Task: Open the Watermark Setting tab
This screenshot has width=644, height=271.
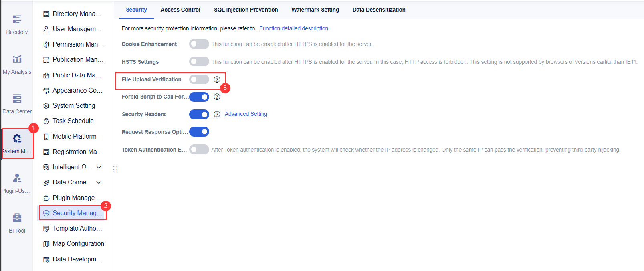Action: click(x=315, y=9)
